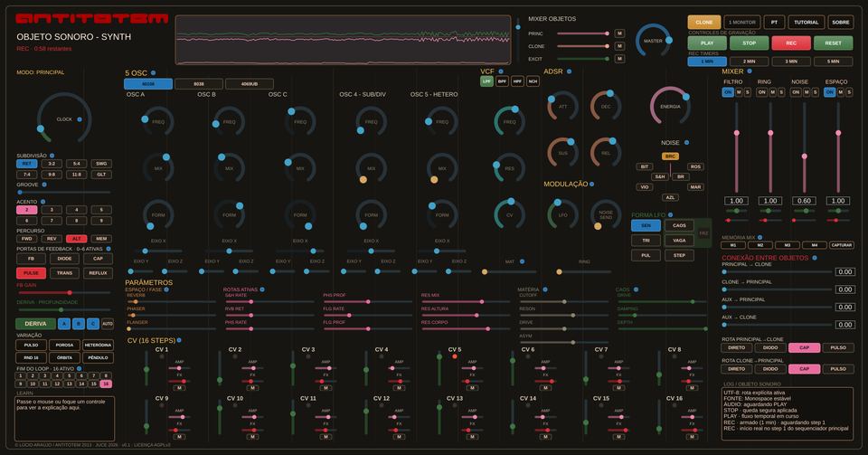
Task: Toggle FILTRO channel ON button
Action: (x=728, y=92)
